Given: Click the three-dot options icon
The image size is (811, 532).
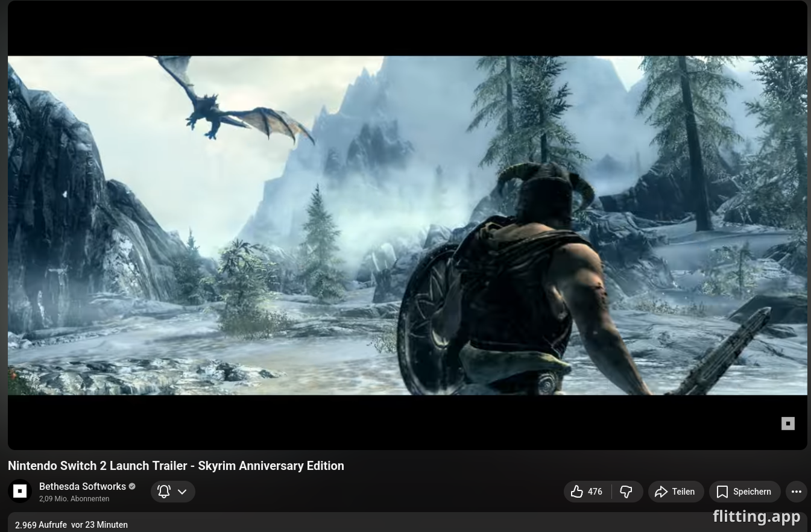Looking at the screenshot, I should (796, 492).
